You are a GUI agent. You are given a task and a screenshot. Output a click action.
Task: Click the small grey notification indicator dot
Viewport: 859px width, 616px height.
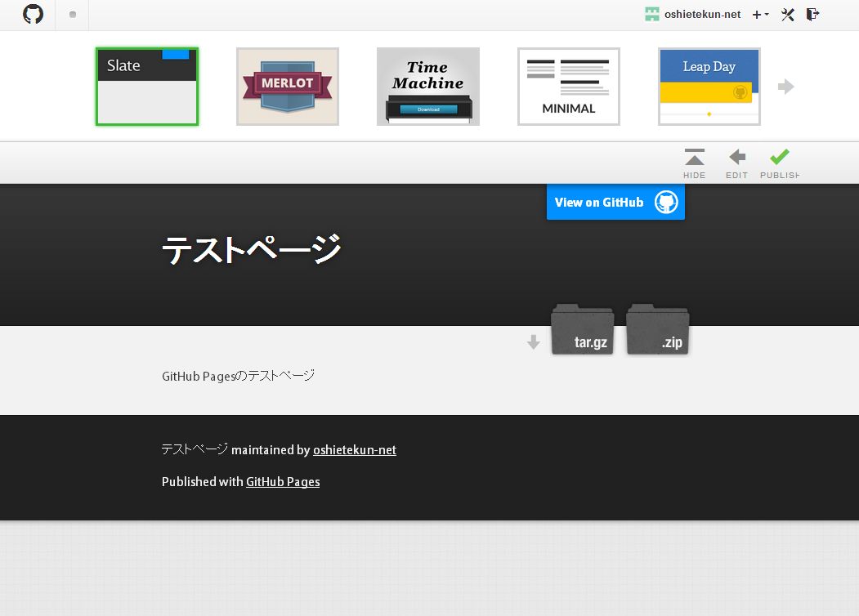point(72,15)
